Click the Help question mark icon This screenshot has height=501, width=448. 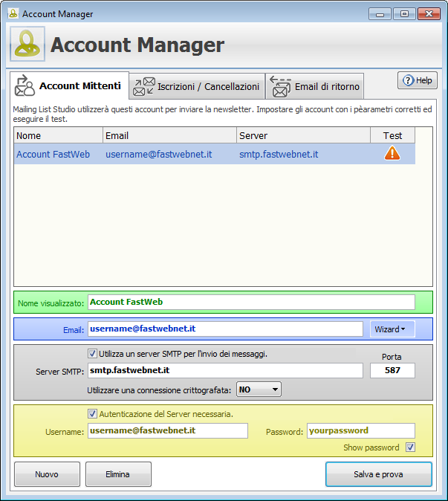(408, 80)
